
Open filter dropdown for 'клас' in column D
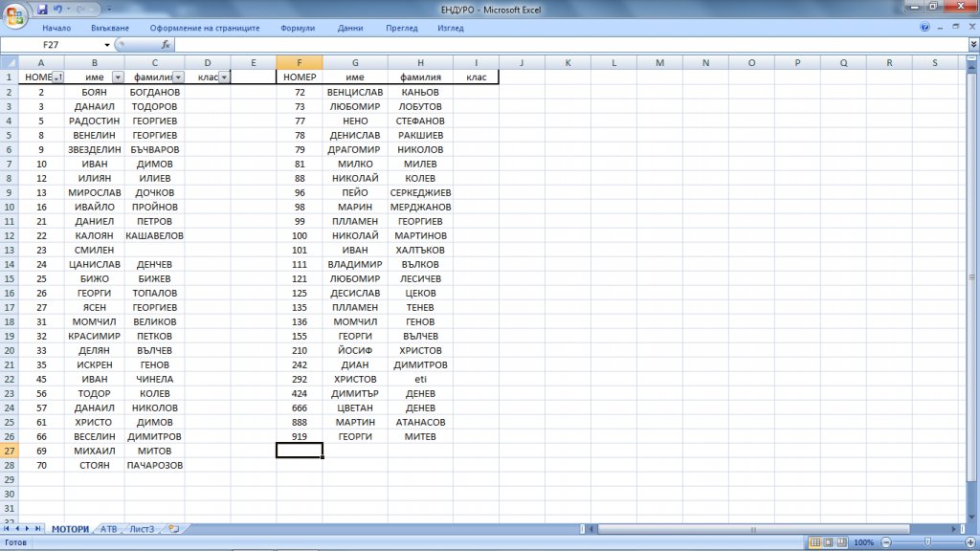tap(224, 77)
